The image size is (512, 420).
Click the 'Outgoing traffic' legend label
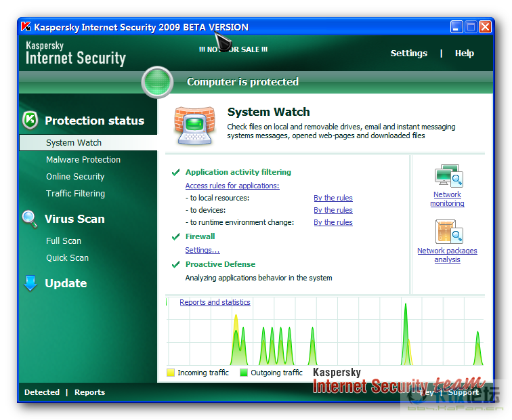(x=276, y=373)
